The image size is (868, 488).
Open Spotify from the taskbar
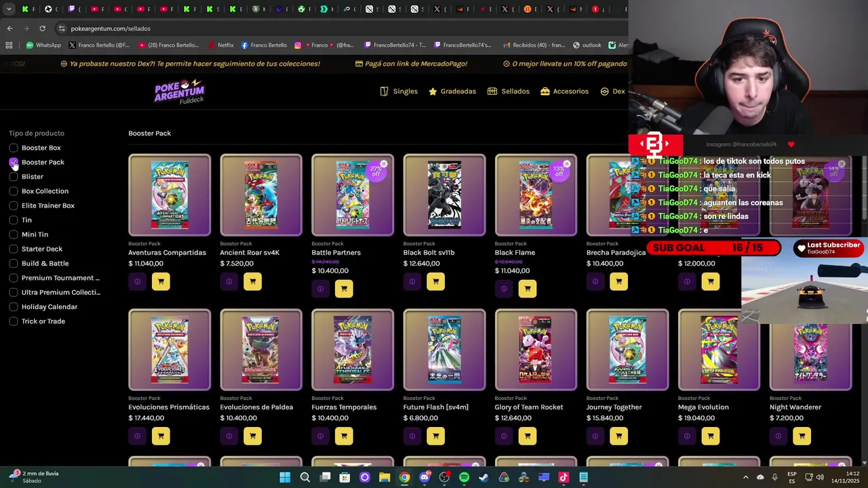click(x=464, y=477)
